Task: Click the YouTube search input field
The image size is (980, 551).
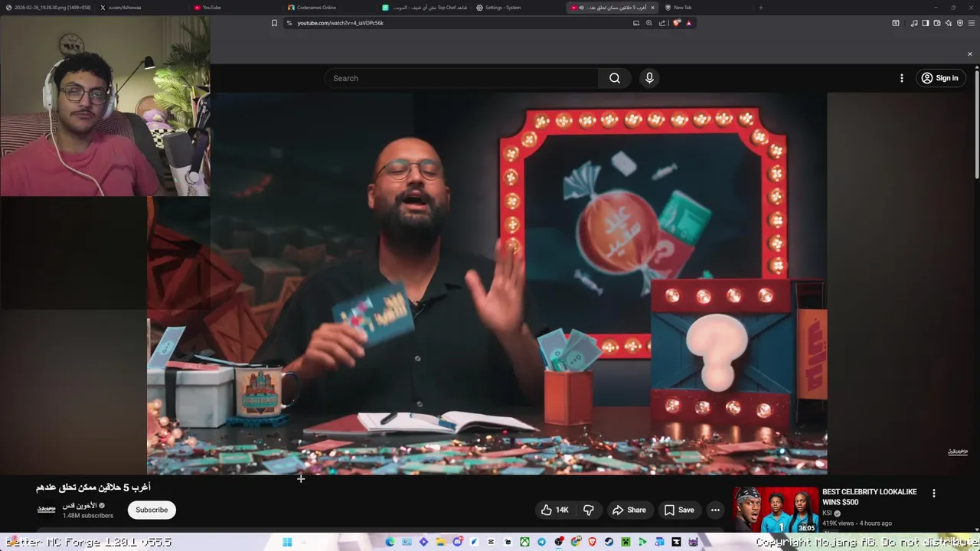Action: tap(462, 78)
